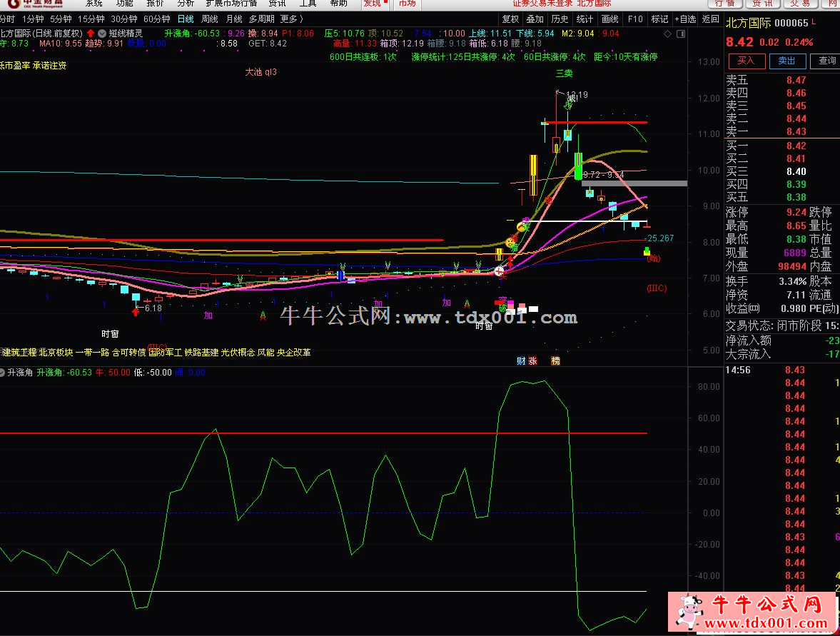
Task: Select the 日线 daily period
Action: pos(186,19)
